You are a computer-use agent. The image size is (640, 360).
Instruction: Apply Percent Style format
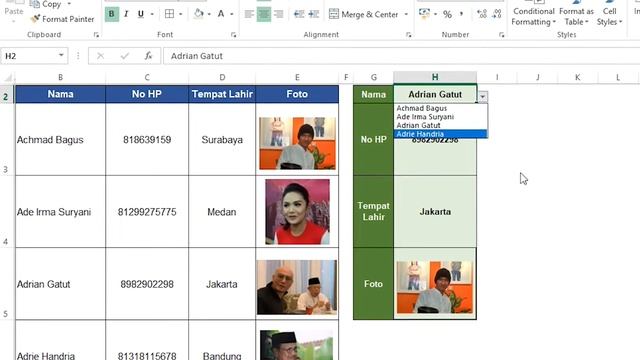tap(447, 14)
